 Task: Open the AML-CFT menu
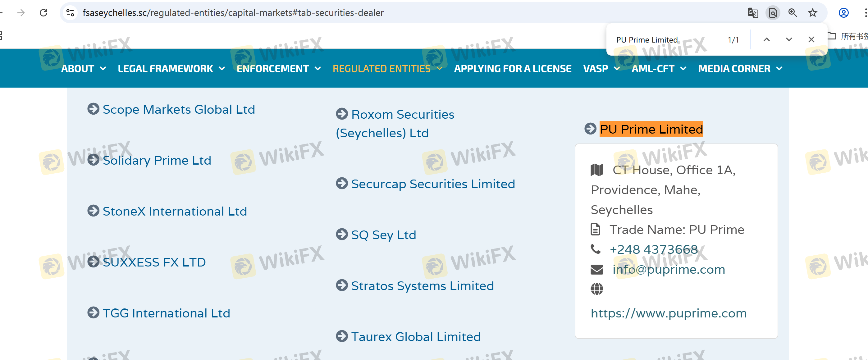point(653,69)
